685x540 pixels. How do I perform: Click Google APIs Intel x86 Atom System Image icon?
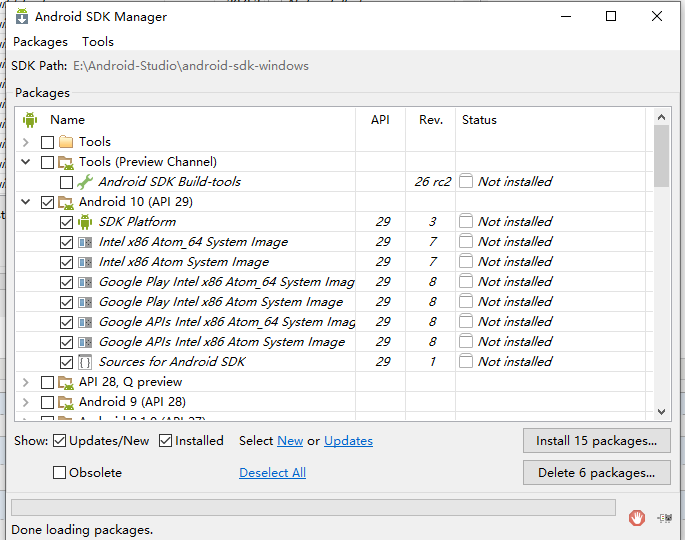pos(85,342)
